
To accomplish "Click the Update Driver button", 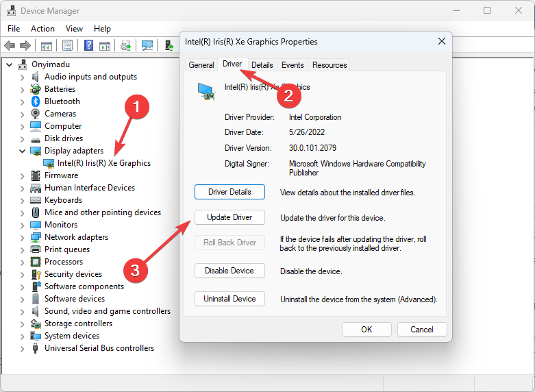I will (229, 217).
